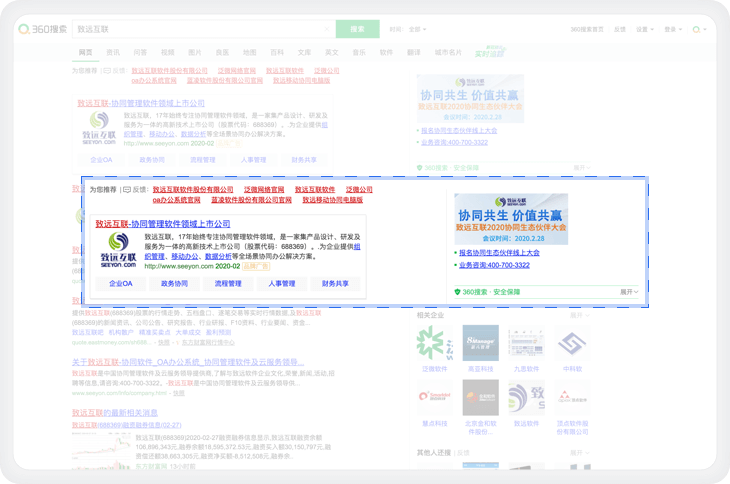Viewport: 730px width, 484px height.
Task: Click the 协同共生 价值共赢 banner image
Action: coord(510,219)
